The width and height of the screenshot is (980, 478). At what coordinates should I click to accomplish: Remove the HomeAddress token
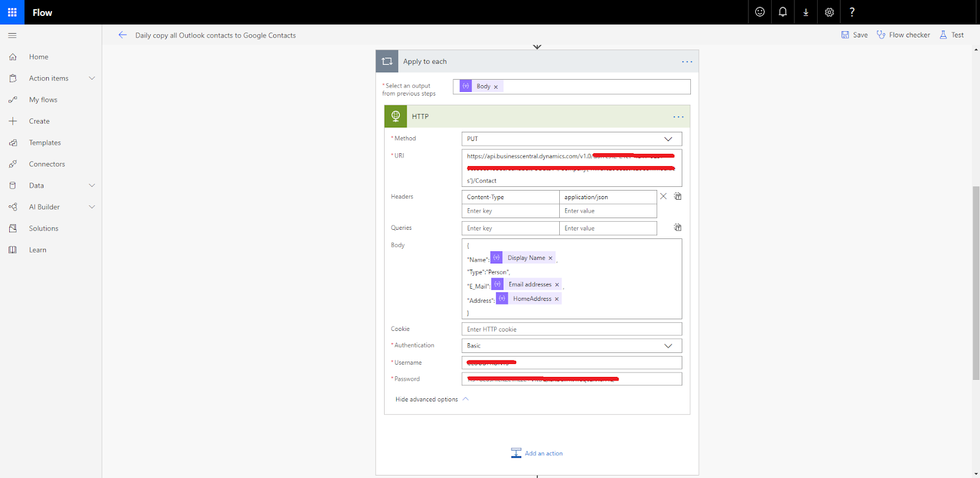click(557, 299)
